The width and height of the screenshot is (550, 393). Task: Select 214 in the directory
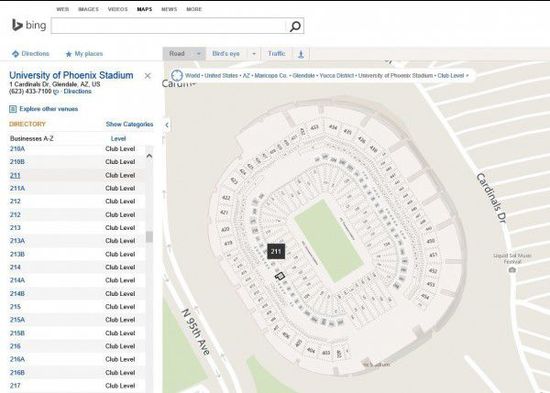[x=15, y=267]
